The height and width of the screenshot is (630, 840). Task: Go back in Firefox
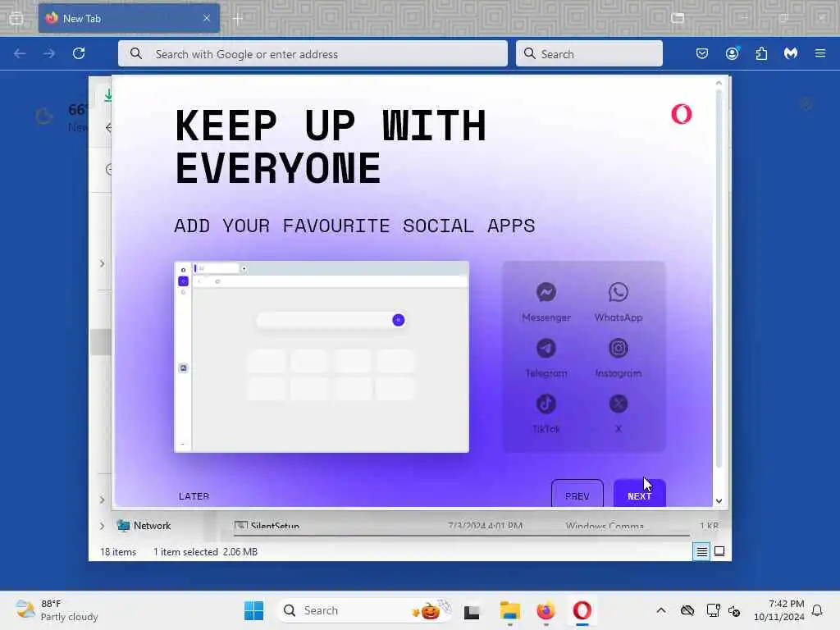(20, 53)
